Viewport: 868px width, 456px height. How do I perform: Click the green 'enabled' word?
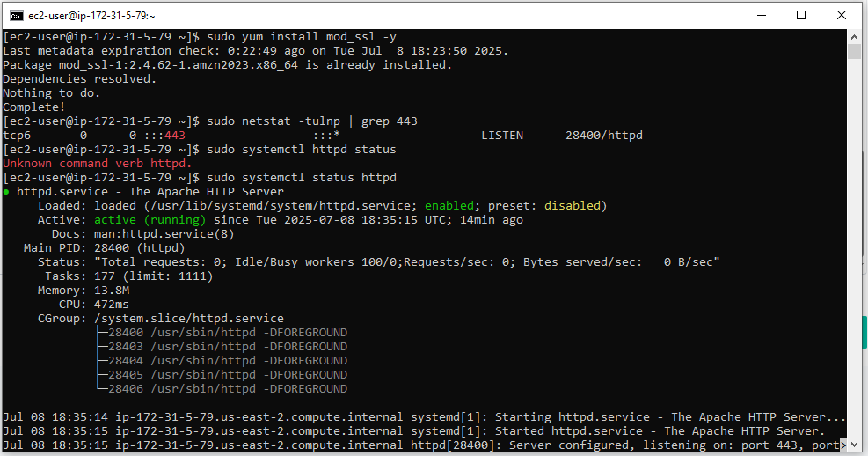[x=449, y=206]
